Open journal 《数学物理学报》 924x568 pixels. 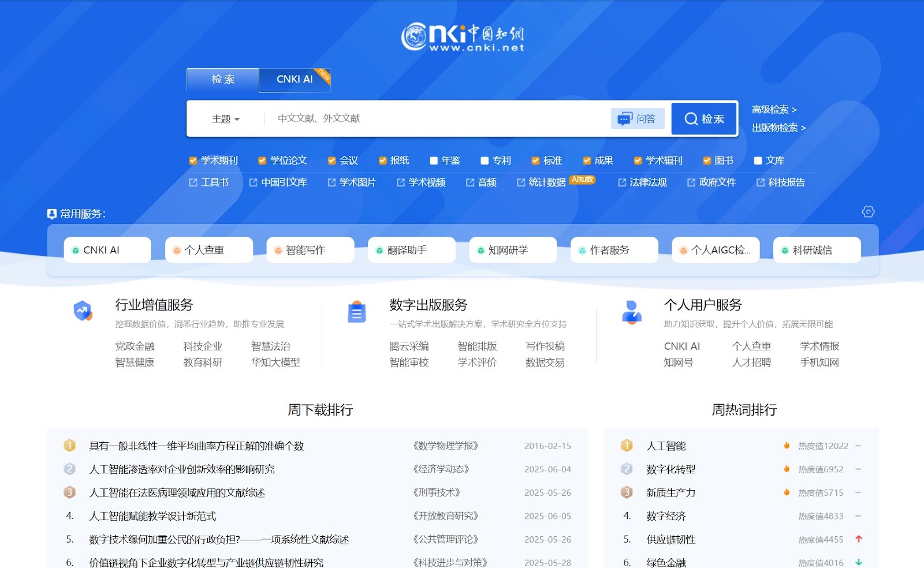coord(446,446)
